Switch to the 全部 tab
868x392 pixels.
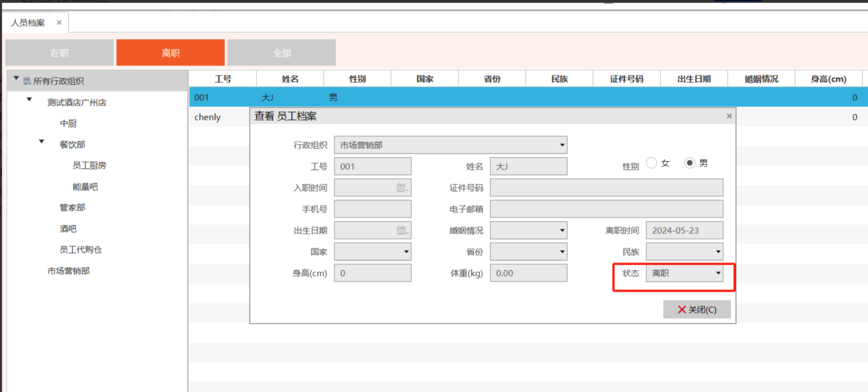(x=281, y=53)
